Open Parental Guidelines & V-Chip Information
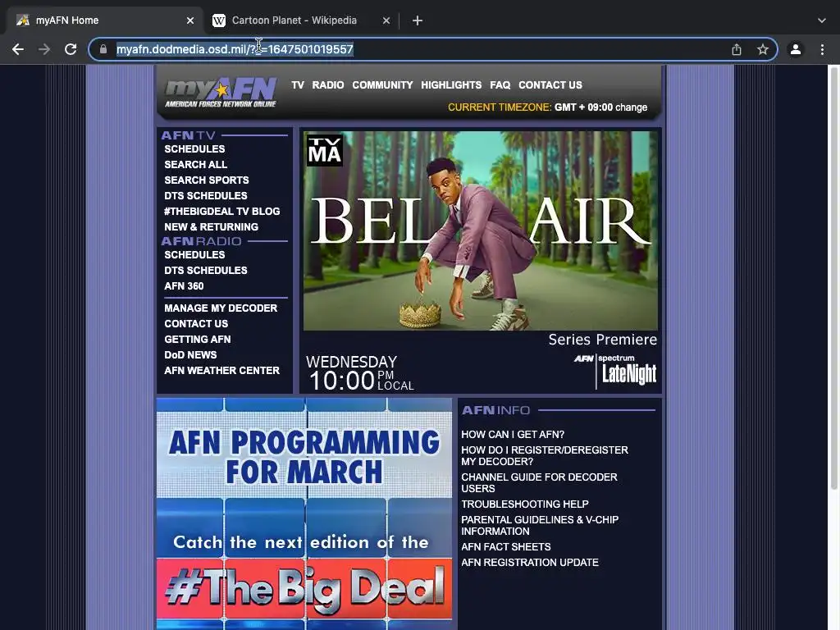The height and width of the screenshot is (630, 840). (x=540, y=526)
